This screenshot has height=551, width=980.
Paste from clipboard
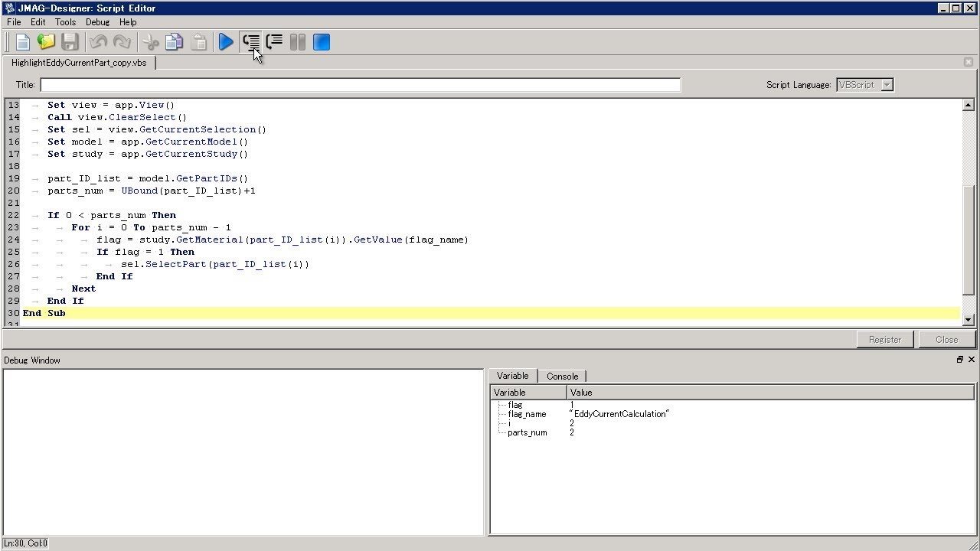coord(198,42)
